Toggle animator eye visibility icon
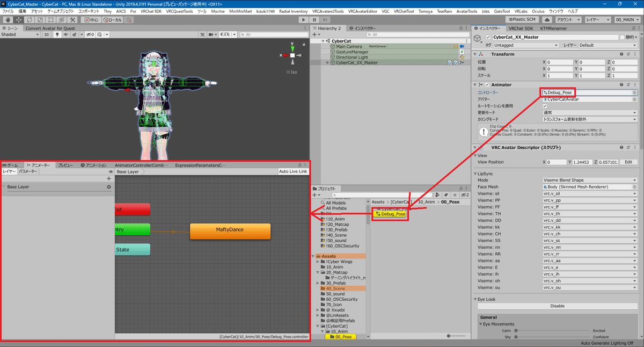 111,172
